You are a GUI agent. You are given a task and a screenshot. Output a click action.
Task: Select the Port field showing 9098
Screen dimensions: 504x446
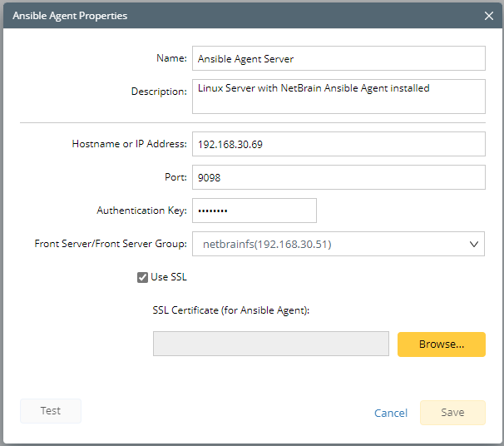pos(338,177)
